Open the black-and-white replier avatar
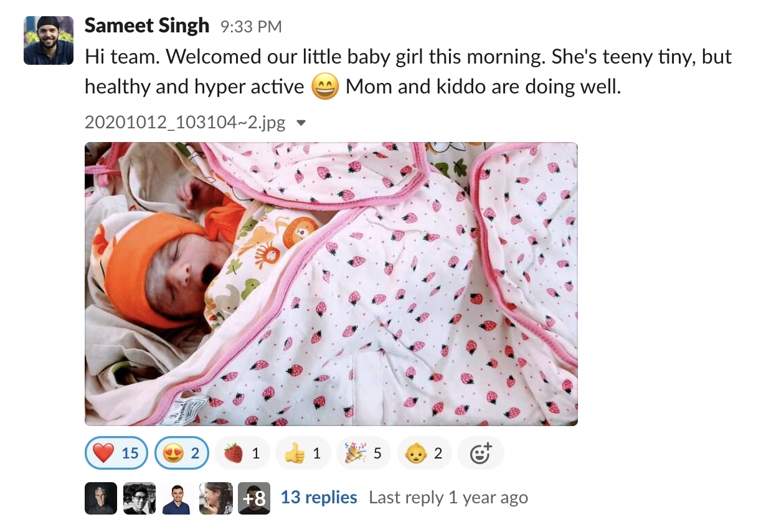Viewport: 766px width, 532px height. click(139, 498)
